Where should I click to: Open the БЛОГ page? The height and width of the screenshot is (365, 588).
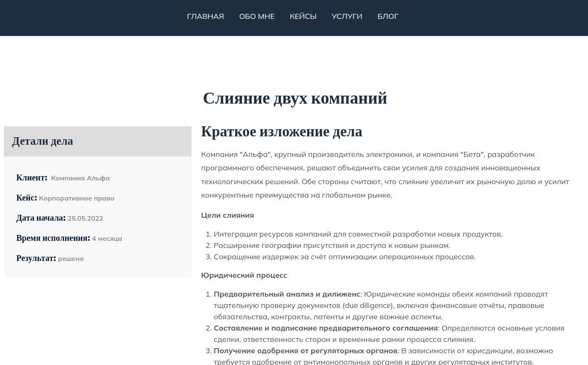click(388, 16)
